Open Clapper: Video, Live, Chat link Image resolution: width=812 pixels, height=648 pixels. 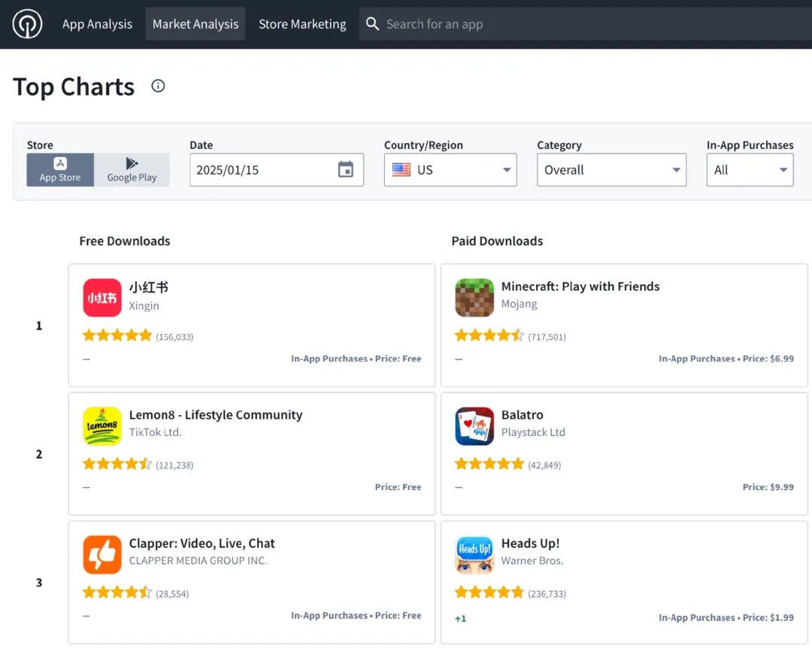(x=202, y=544)
